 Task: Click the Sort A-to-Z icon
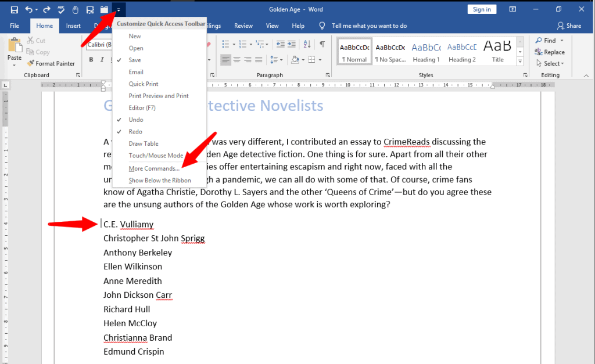click(307, 44)
